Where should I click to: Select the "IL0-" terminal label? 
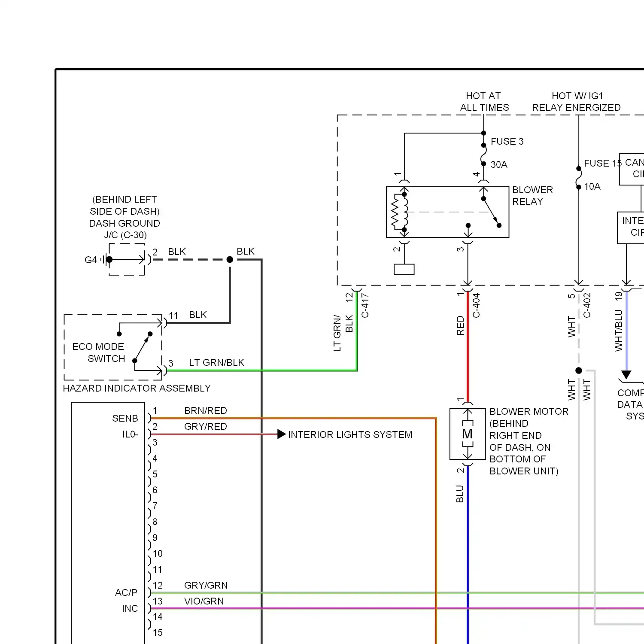point(130,434)
